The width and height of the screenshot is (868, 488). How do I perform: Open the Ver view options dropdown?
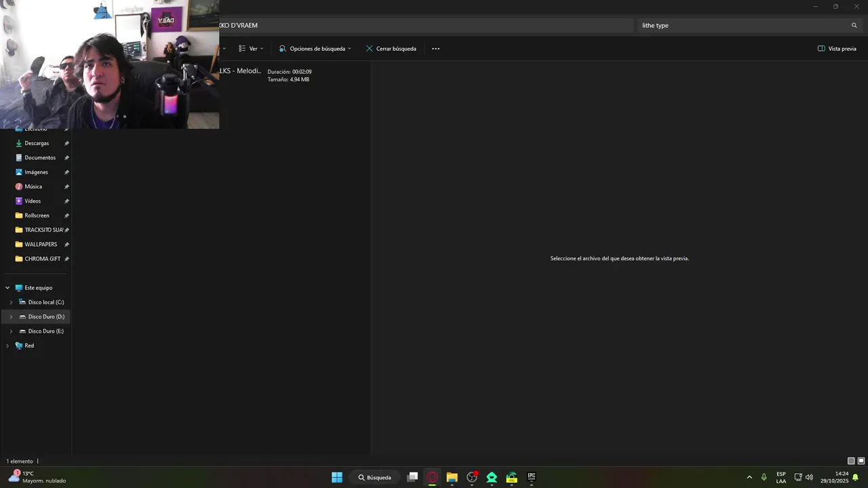coord(251,49)
